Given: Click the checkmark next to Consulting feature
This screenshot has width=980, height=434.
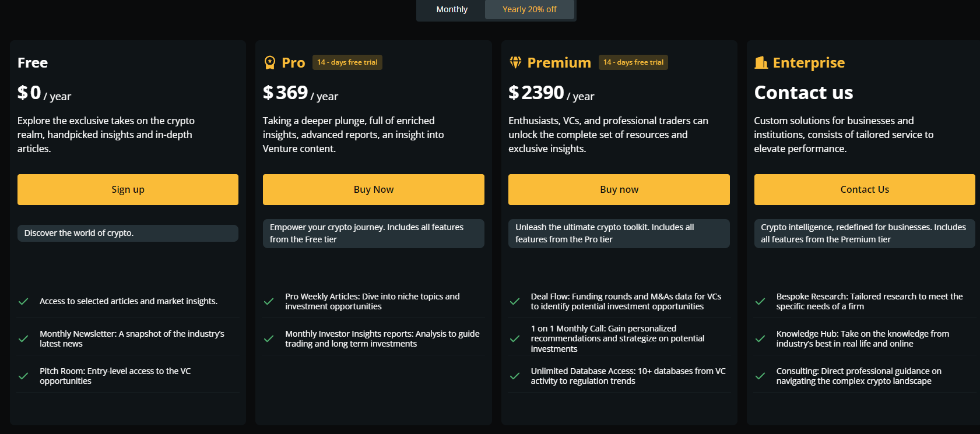Looking at the screenshot, I should (x=760, y=375).
